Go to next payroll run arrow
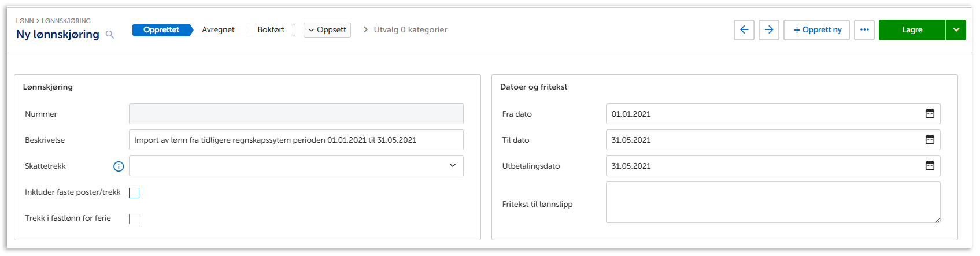 click(x=769, y=30)
